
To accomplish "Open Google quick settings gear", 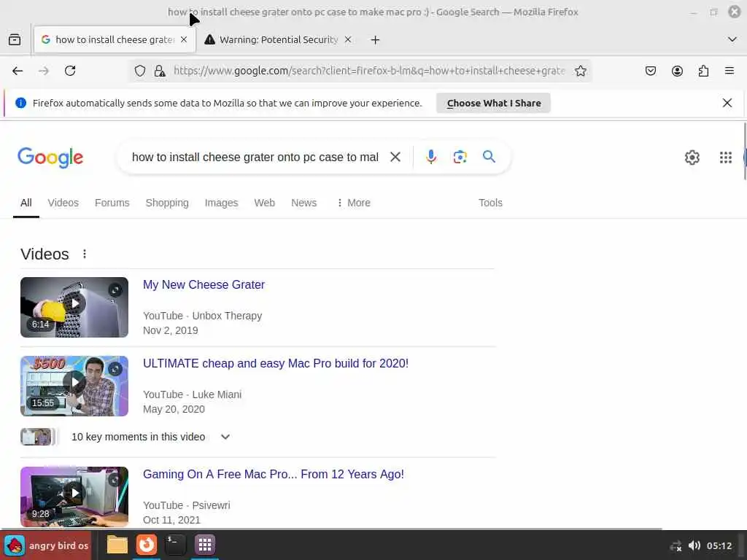I will 692,157.
